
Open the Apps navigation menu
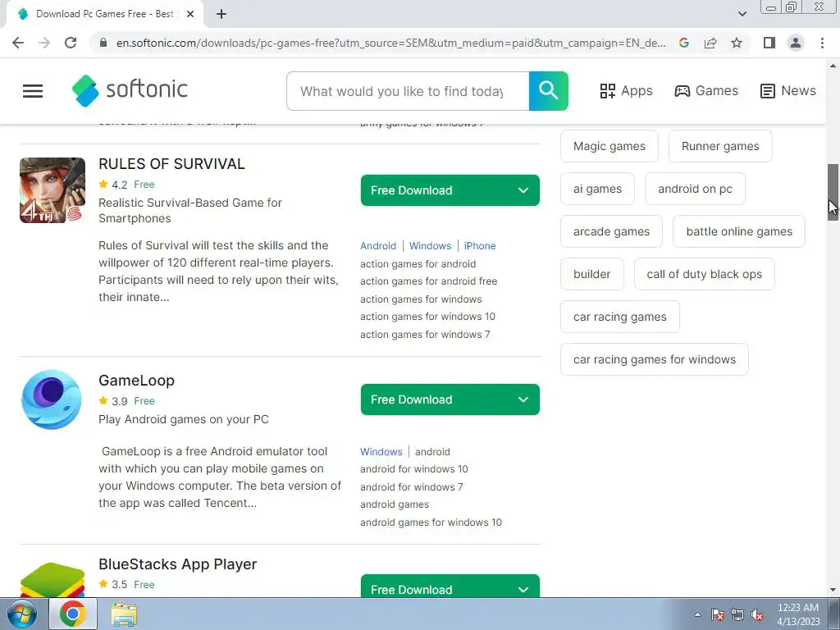pyautogui.click(x=626, y=90)
